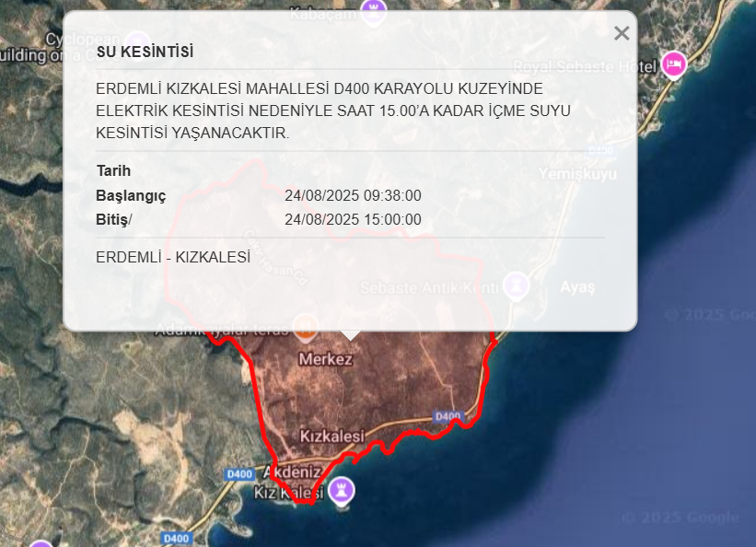Click the D400 road shield near Akdeniz

[x=238, y=473]
